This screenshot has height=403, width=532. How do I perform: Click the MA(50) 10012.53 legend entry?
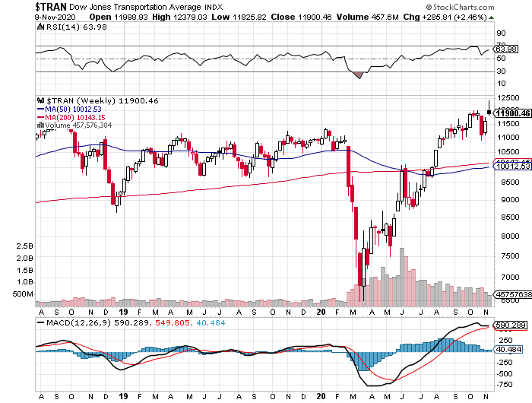click(x=69, y=109)
